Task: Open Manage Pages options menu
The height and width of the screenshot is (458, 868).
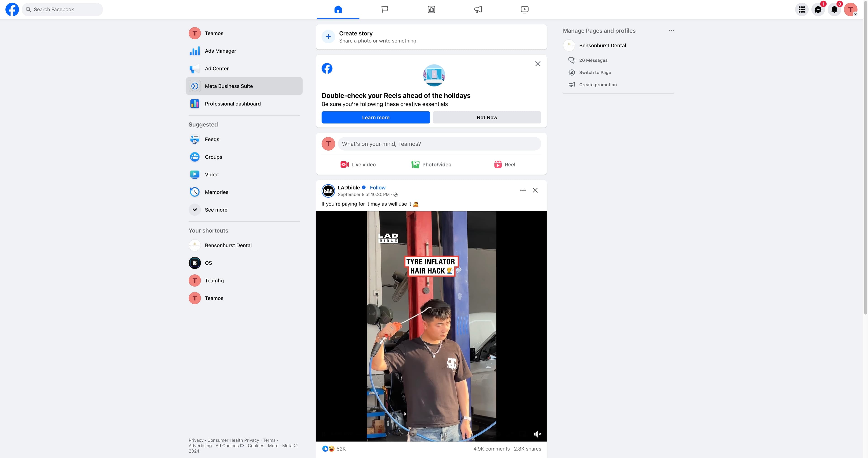Action: click(671, 31)
